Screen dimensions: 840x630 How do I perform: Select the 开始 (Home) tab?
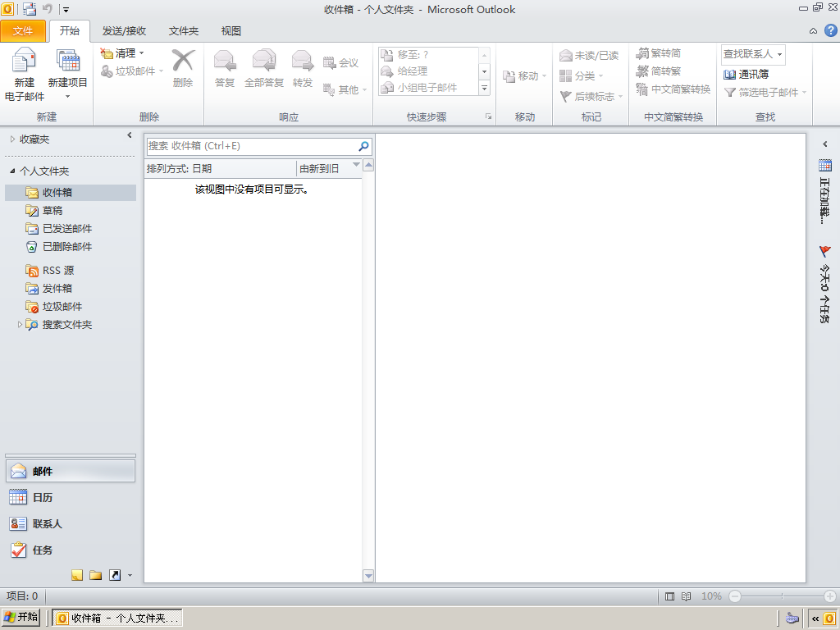coord(70,30)
